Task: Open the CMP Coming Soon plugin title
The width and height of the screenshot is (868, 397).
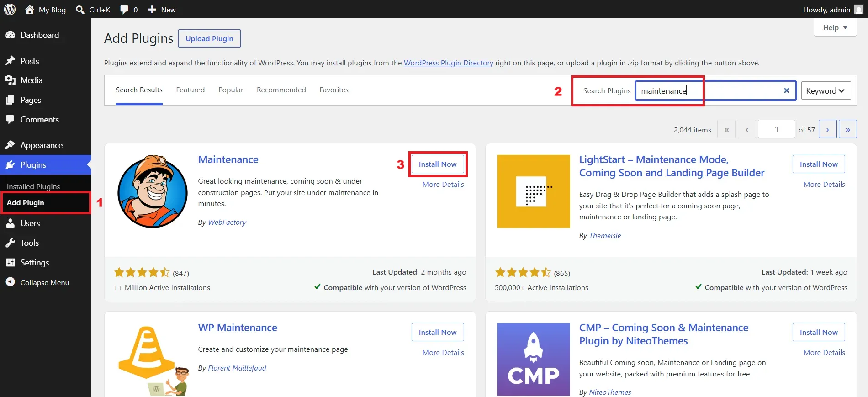Action: pyautogui.click(x=664, y=334)
